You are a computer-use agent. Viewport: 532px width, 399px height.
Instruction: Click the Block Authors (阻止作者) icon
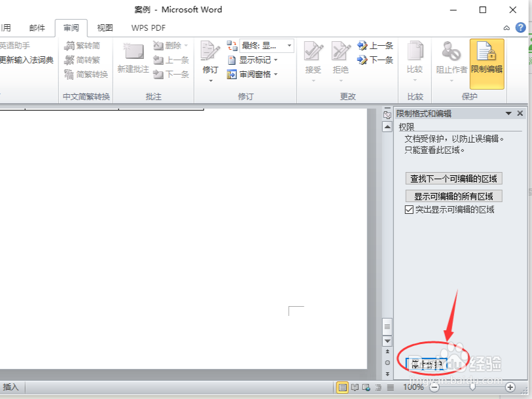tap(452, 52)
